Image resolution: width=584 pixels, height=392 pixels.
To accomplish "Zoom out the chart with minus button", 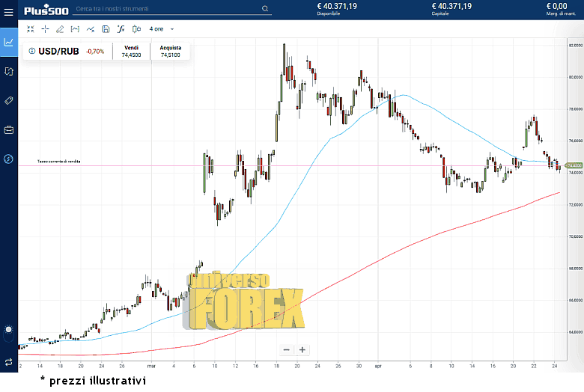I will point(286,349).
